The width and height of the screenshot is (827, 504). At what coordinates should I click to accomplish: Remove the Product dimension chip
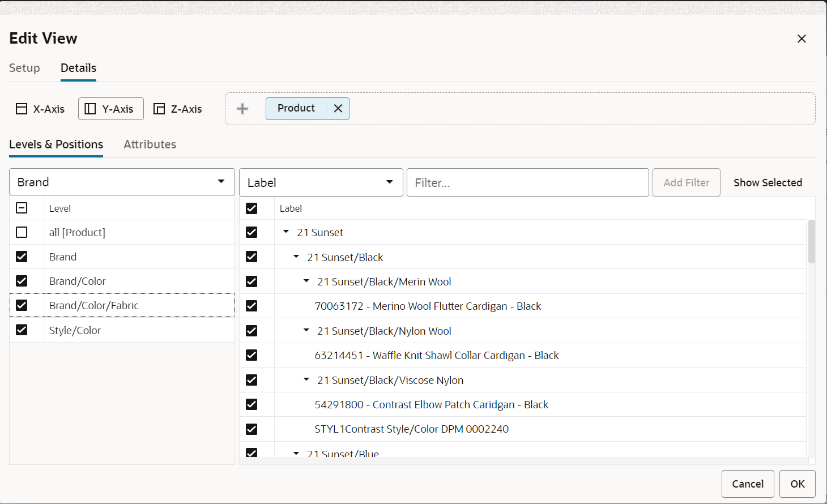(338, 108)
